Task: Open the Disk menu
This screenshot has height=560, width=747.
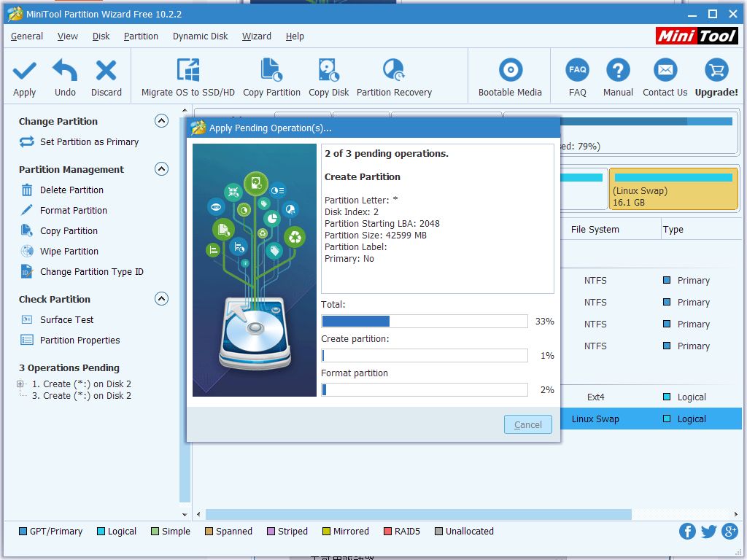Action: click(x=101, y=36)
